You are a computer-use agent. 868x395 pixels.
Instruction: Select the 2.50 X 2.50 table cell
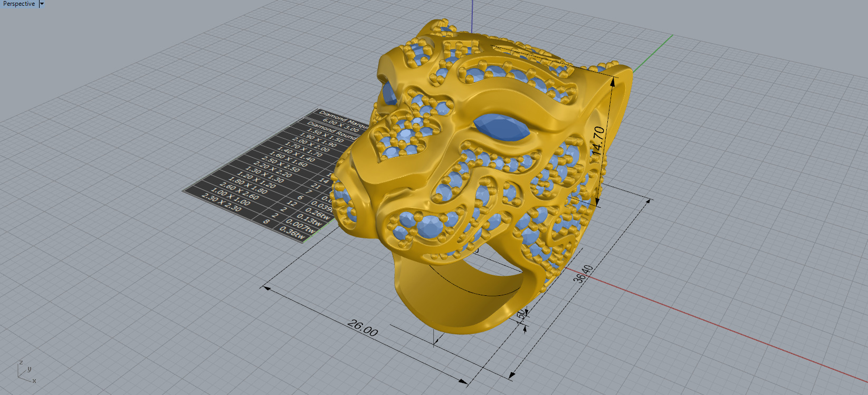click(280, 164)
